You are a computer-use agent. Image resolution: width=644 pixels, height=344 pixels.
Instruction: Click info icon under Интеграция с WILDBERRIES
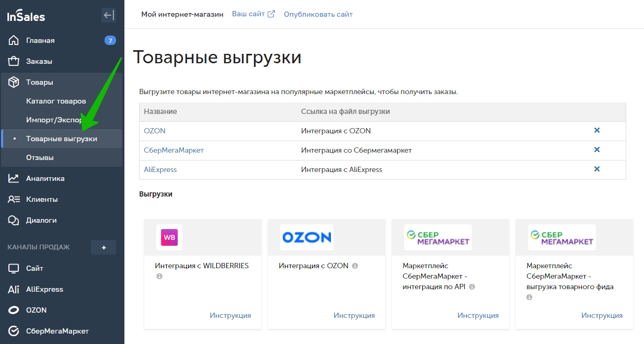tap(159, 276)
